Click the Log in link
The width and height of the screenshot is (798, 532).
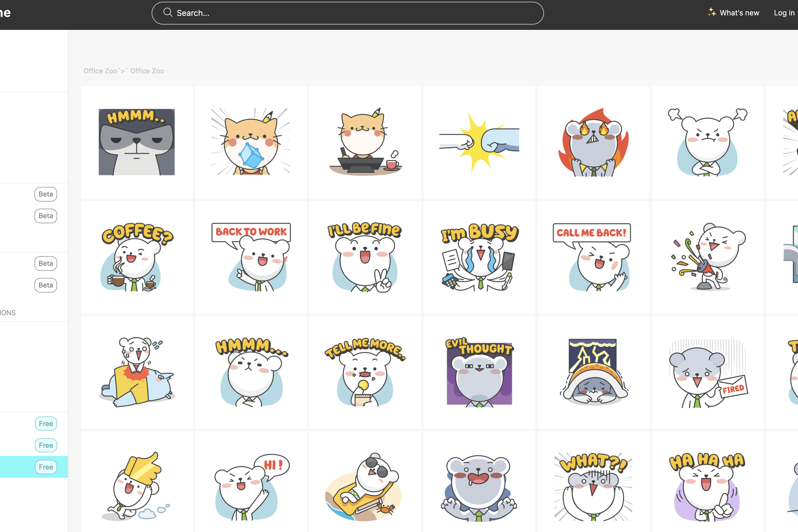784,13
